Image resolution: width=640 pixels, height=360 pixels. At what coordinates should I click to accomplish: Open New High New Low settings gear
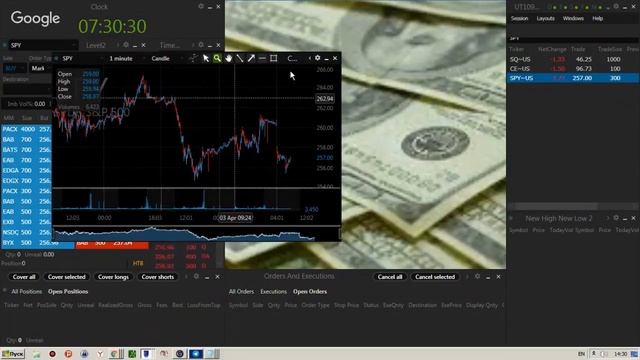(x=616, y=218)
